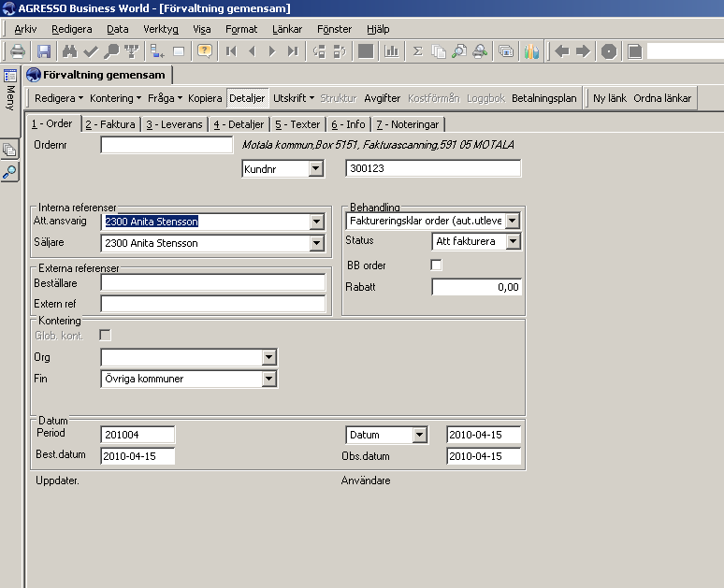Click the Ny länk button
This screenshot has width=724, height=588.
(610, 98)
